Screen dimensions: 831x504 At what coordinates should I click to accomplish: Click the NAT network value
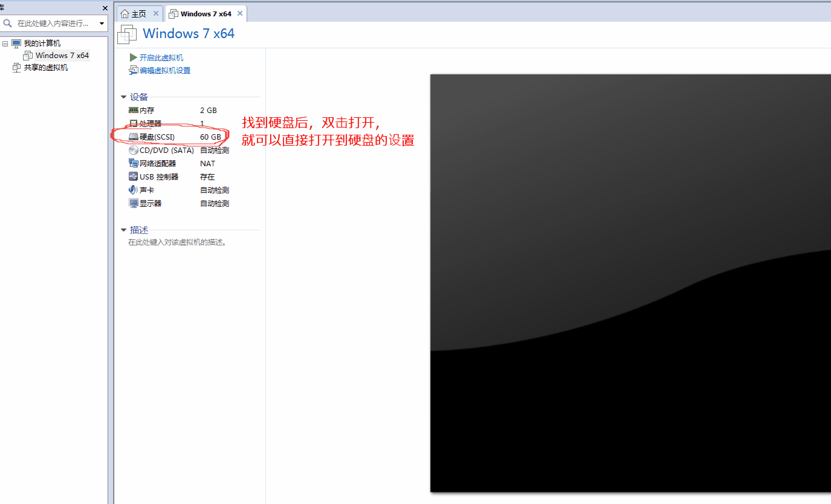coord(208,164)
